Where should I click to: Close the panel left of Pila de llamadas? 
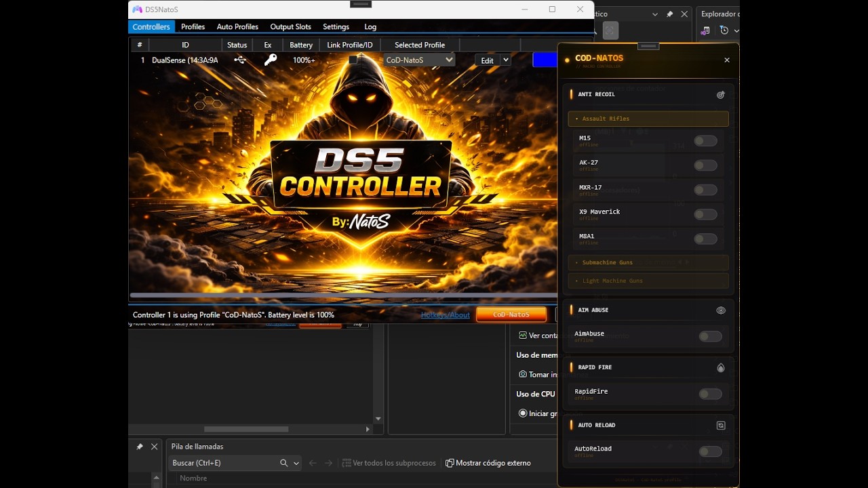pyautogui.click(x=155, y=447)
